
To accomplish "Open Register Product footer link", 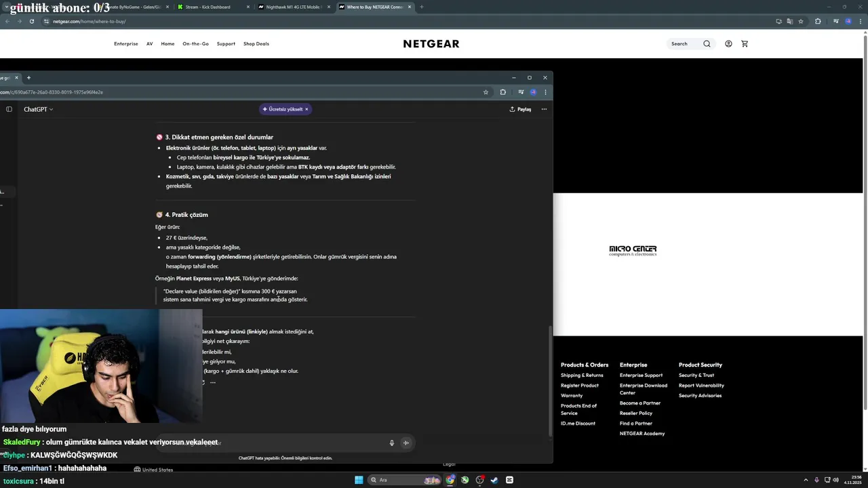I will tap(580, 386).
